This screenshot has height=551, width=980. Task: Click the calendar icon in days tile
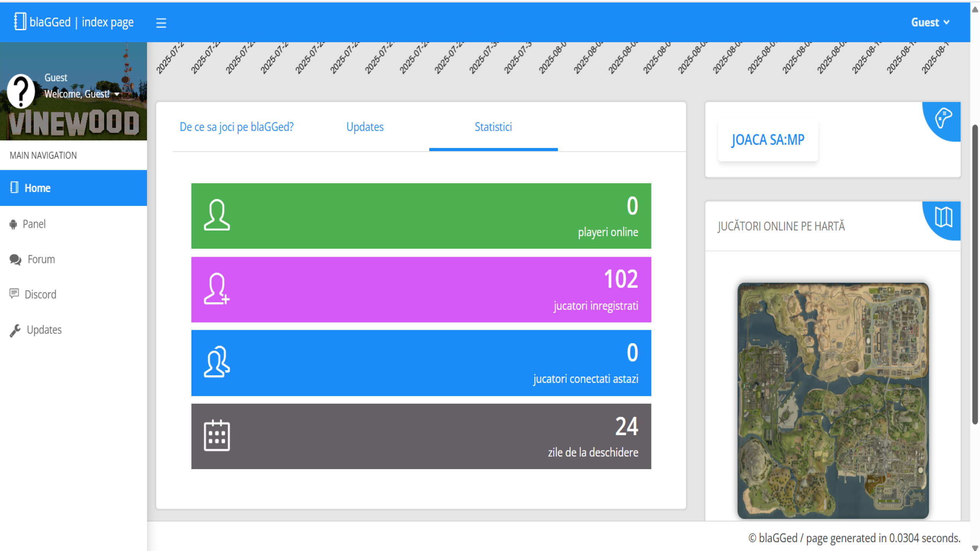217,436
